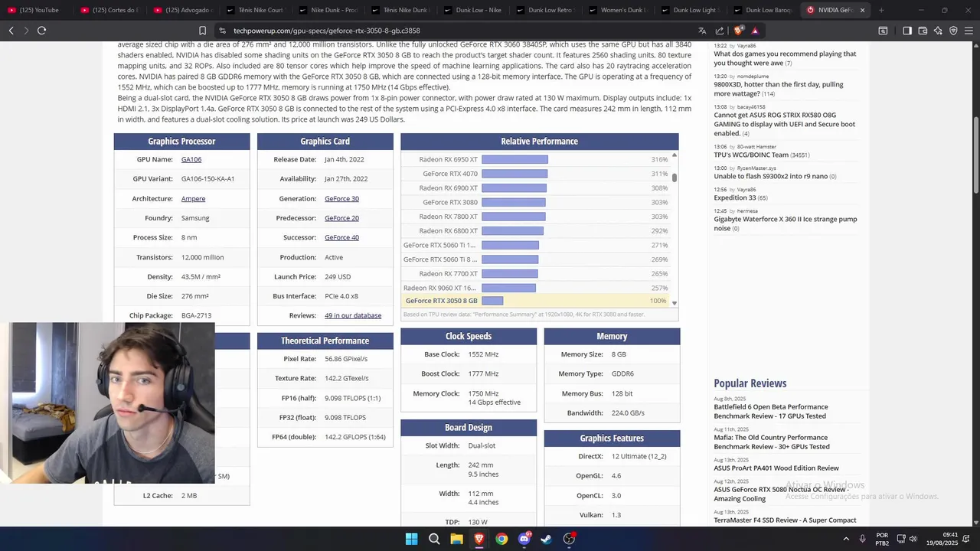Open ASUS GeForce RTX 5080 Noctua OC Review
The width and height of the screenshot is (980, 551).
781,494
